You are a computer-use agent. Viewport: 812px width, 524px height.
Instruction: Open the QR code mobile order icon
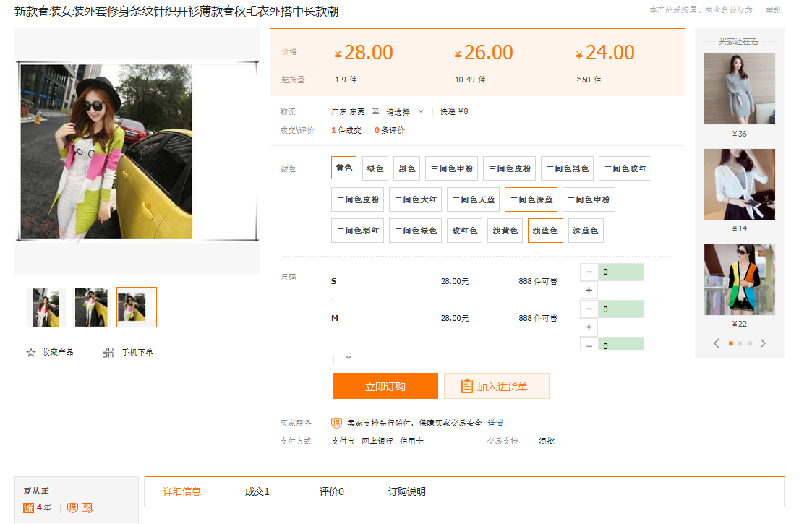point(108,353)
